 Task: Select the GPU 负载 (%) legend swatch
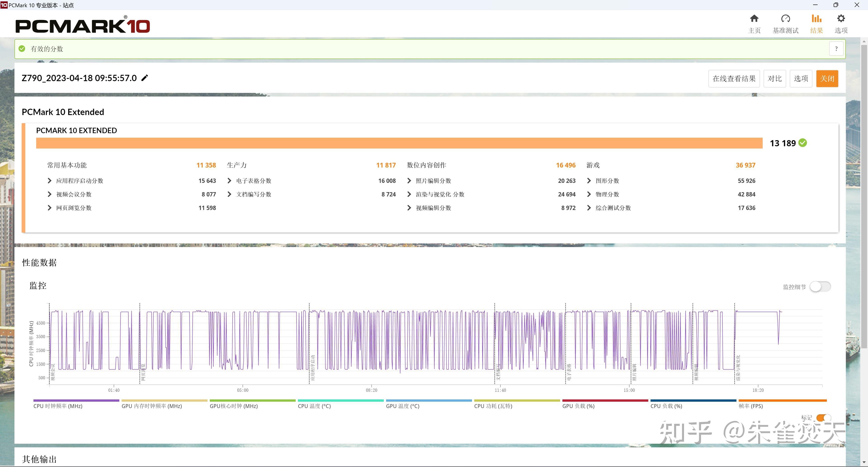click(605, 400)
